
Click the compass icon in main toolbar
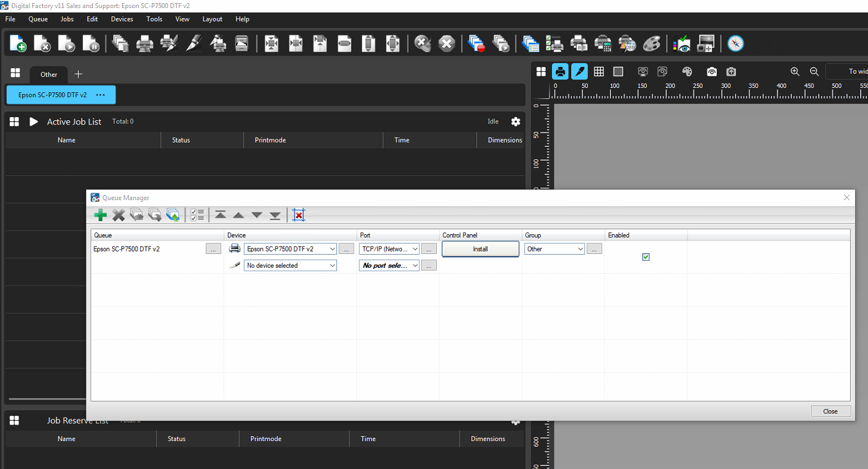735,43
